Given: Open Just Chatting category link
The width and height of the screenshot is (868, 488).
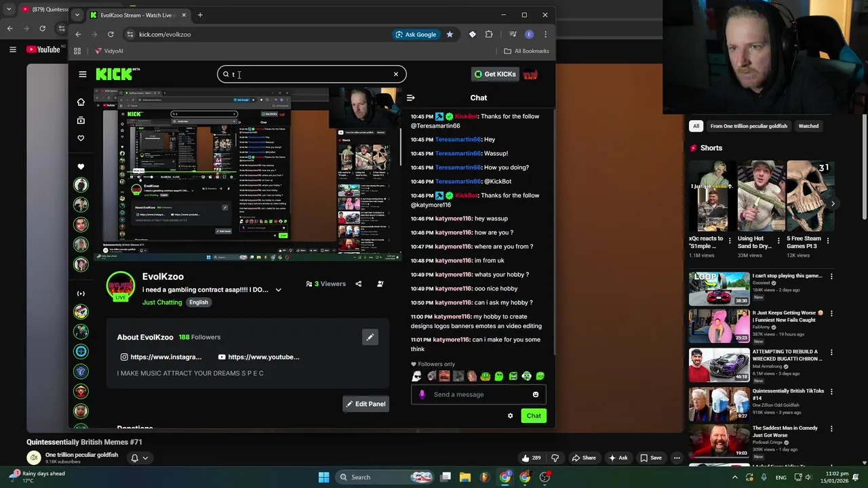Looking at the screenshot, I should pyautogui.click(x=162, y=302).
